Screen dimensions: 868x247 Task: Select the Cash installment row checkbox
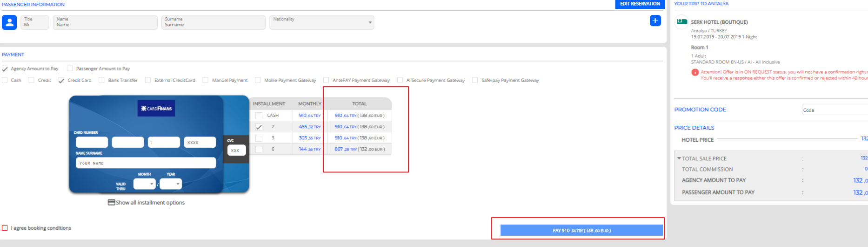click(259, 116)
